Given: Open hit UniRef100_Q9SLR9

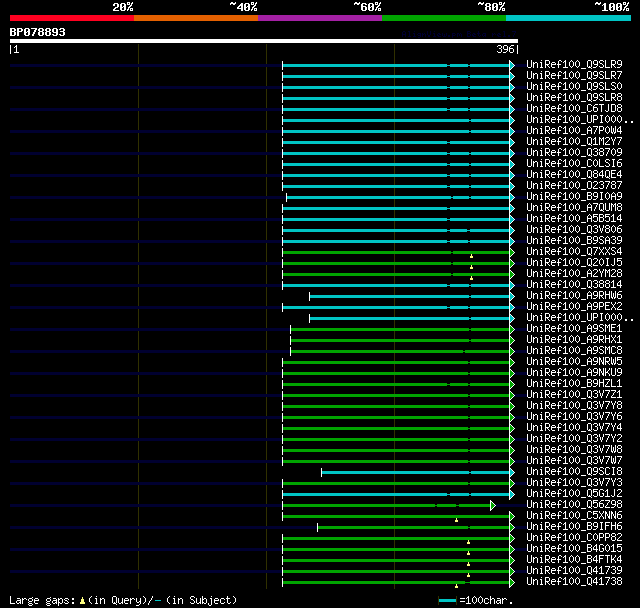Looking at the screenshot, I should pyautogui.click(x=574, y=64).
